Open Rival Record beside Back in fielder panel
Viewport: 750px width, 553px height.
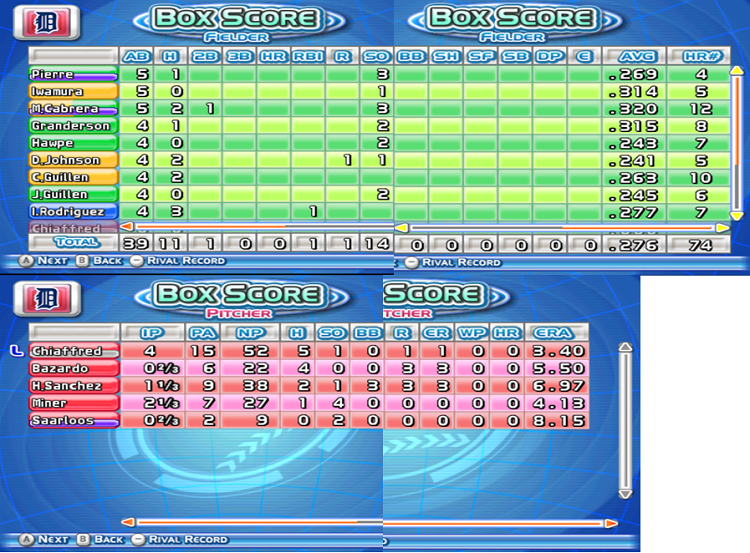178,261
